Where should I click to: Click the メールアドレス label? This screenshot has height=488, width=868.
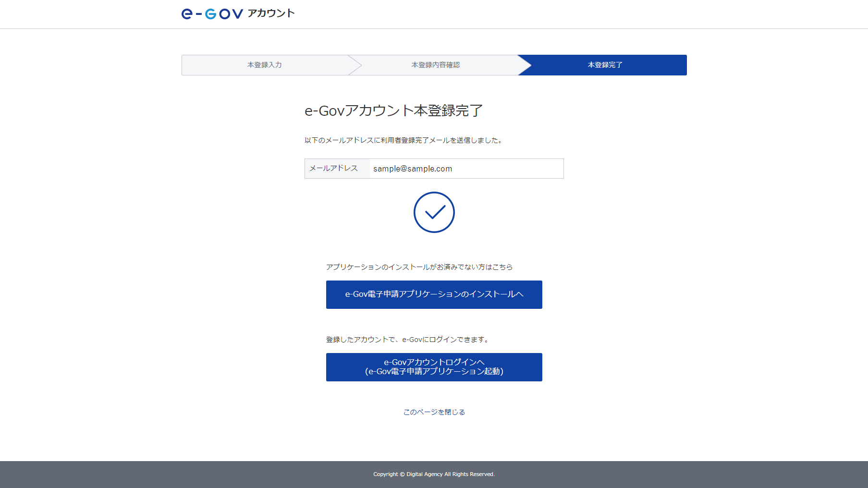click(x=334, y=168)
